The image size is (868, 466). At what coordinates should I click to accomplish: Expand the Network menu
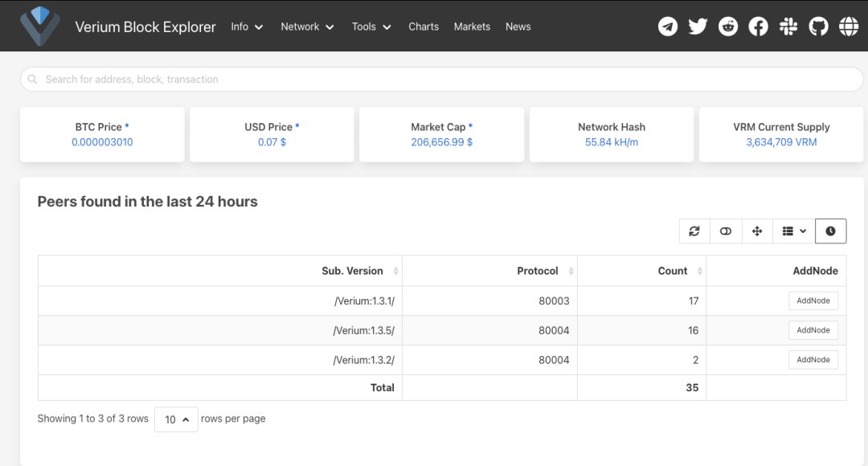tap(307, 27)
